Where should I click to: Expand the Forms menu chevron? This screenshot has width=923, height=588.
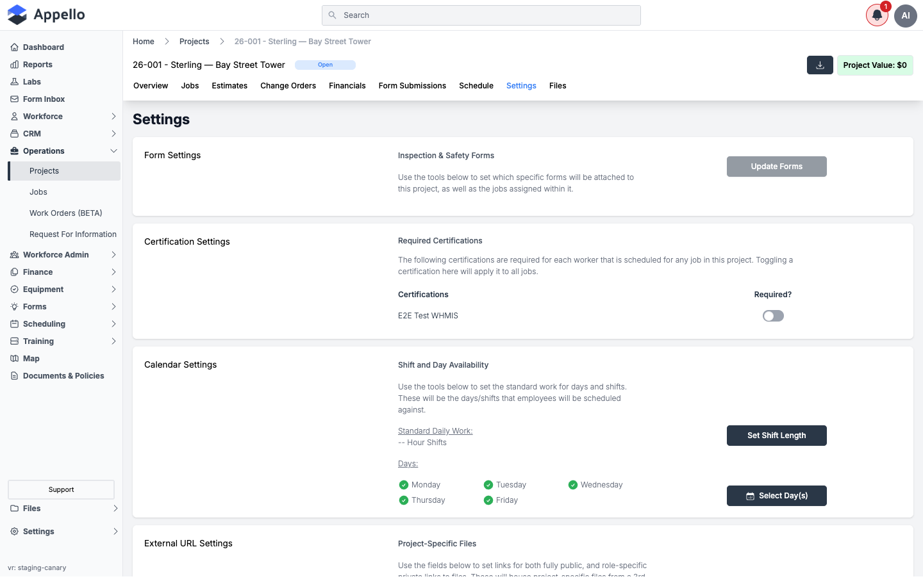113,307
